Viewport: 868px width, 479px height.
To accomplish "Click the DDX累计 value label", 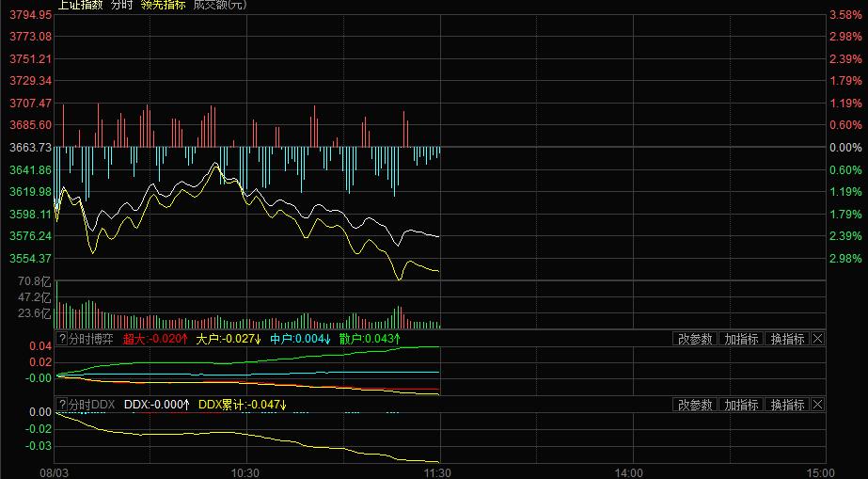I will click(x=242, y=405).
